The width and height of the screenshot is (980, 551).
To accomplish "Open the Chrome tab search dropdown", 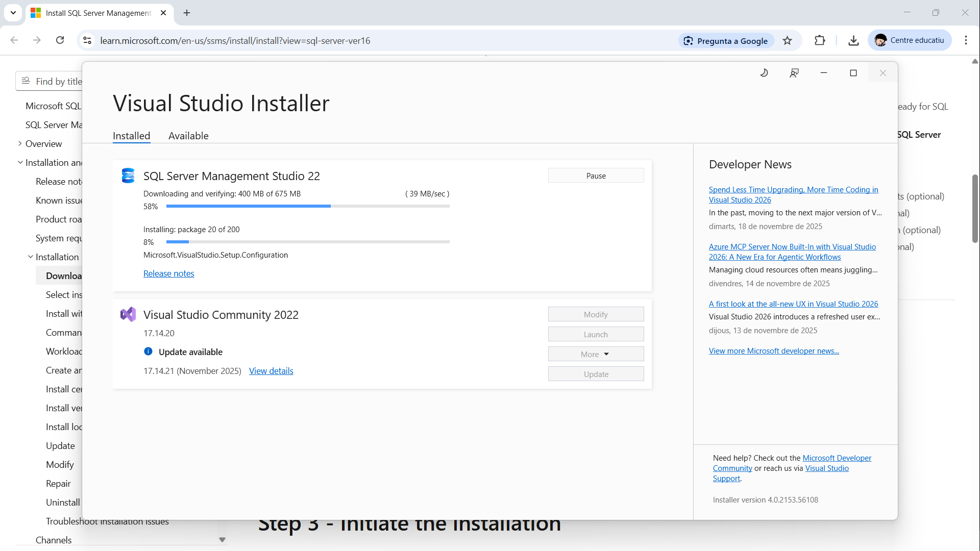I will 13,13.
